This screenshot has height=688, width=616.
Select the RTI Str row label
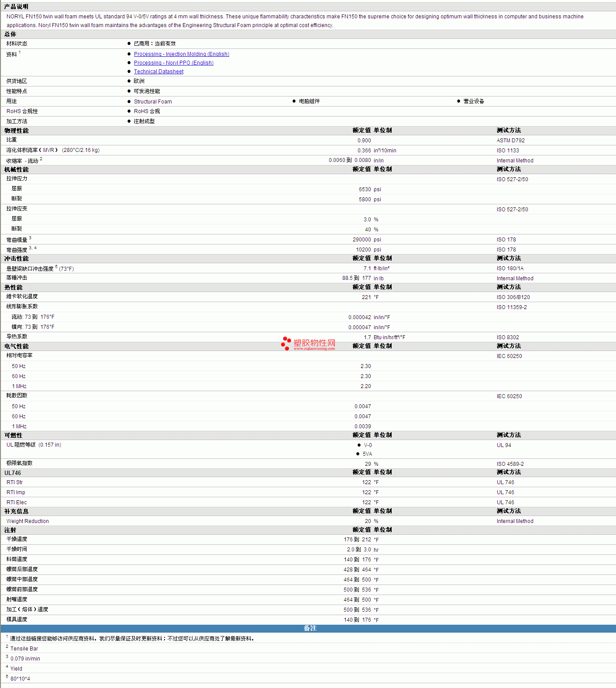point(14,482)
